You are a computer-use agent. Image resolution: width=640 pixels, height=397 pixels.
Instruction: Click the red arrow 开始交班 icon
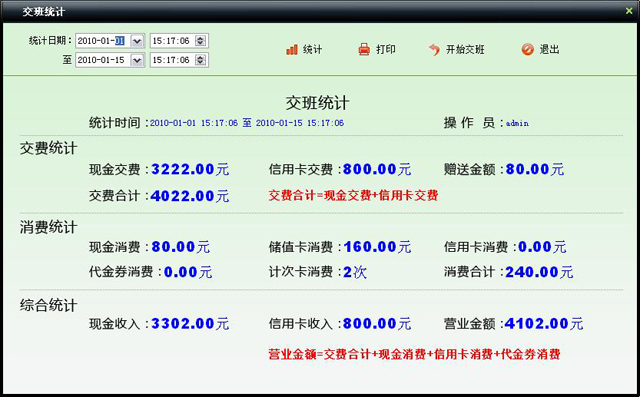tap(434, 49)
